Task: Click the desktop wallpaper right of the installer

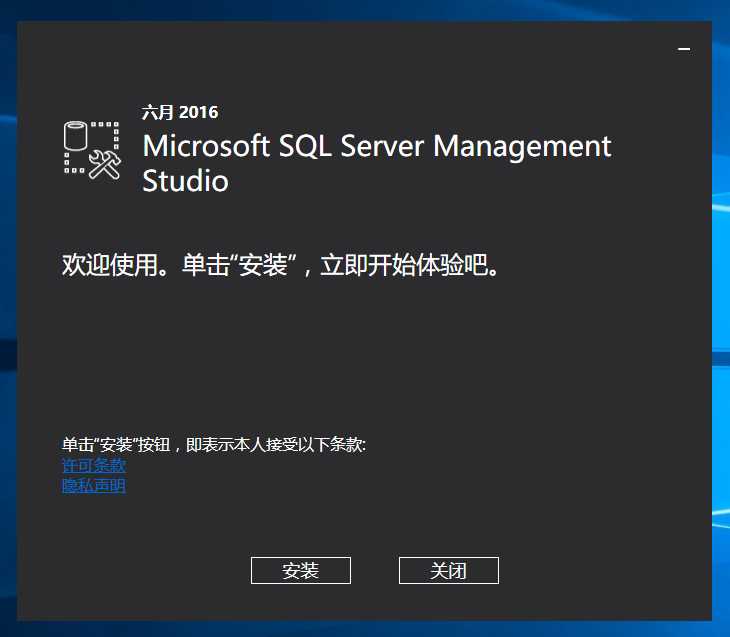Action: [721, 300]
